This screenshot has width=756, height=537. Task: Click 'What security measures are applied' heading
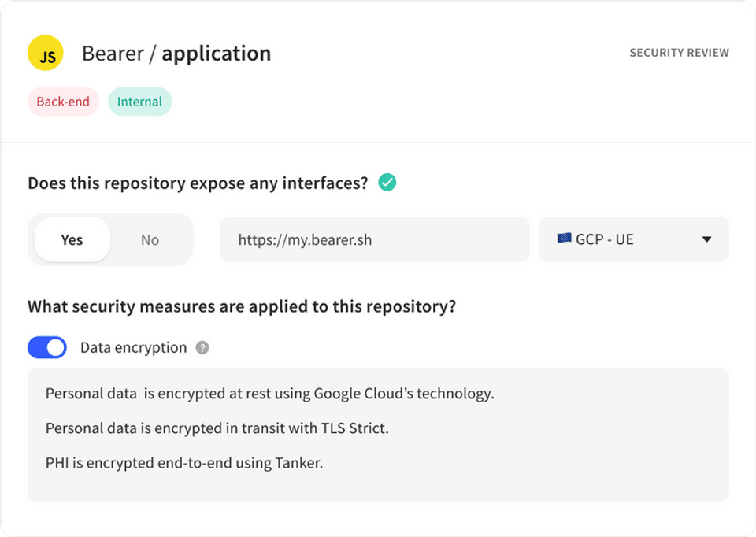[x=242, y=306]
